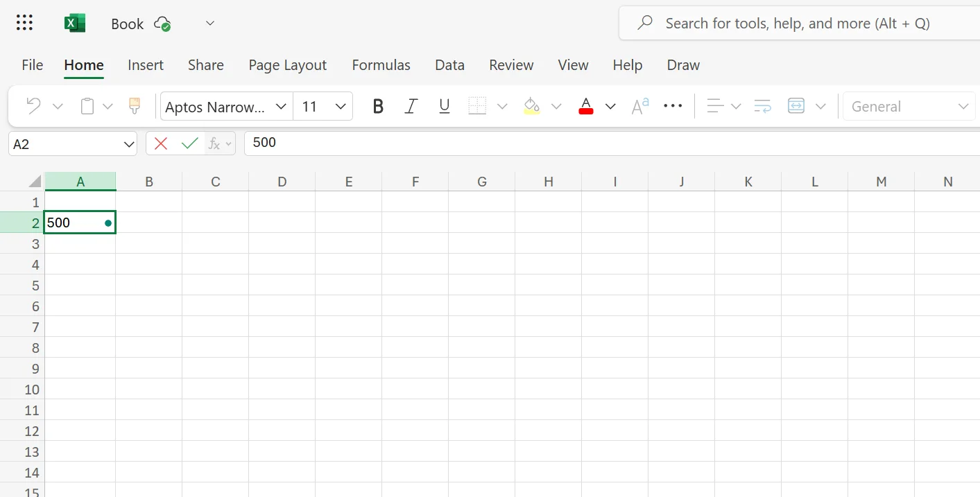
Task: Click the Paste clipboard icon
Action: point(86,105)
